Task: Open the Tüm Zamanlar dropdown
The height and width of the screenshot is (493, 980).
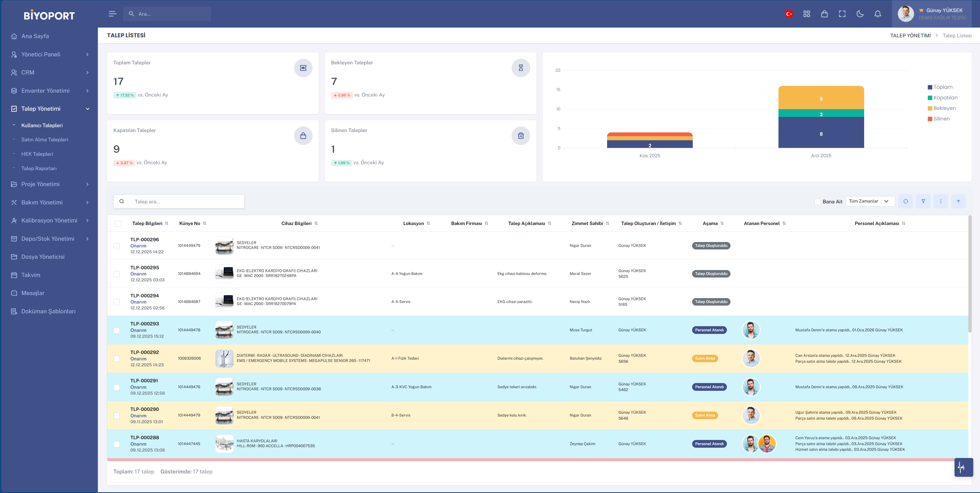Action: tap(870, 201)
